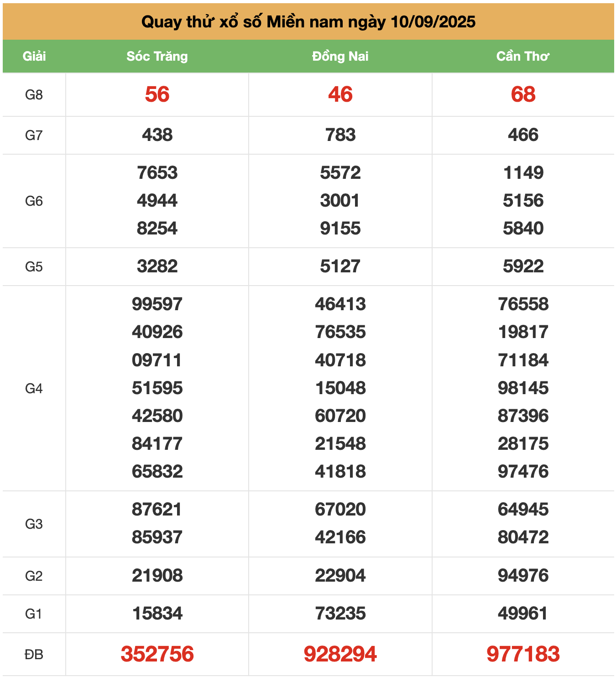Select Cần Thơ G8 number 68
Viewport: 616px width, 677px height.
click(523, 94)
